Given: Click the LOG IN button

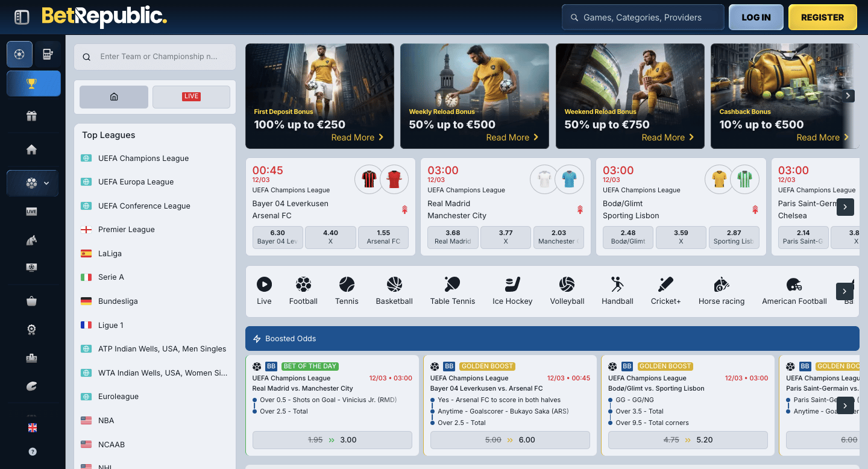Looking at the screenshot, I should tap(756, 17).
